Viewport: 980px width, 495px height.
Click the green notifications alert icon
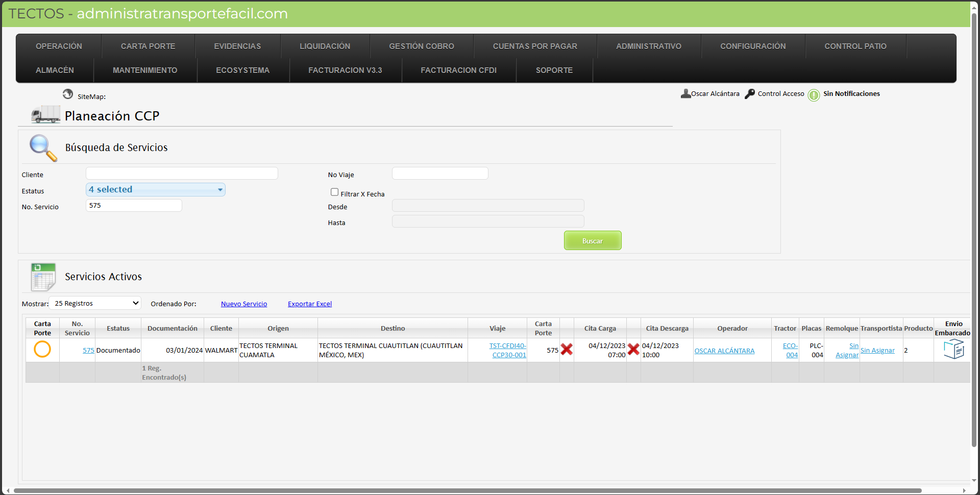pos(814,95)
